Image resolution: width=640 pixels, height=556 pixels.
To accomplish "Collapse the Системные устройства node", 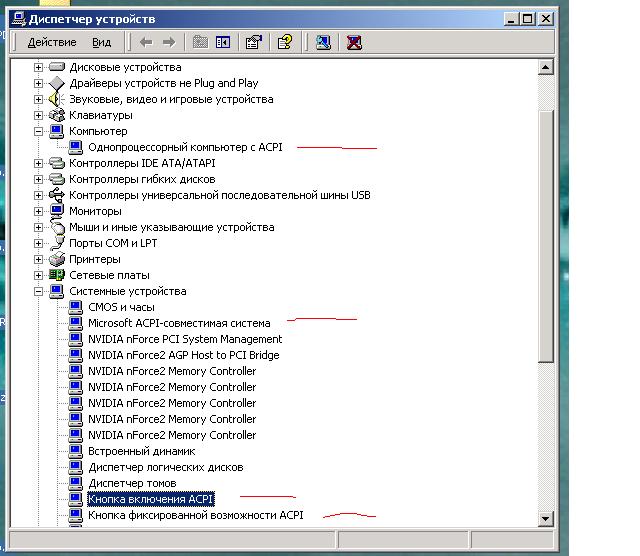I will [38, 291].
